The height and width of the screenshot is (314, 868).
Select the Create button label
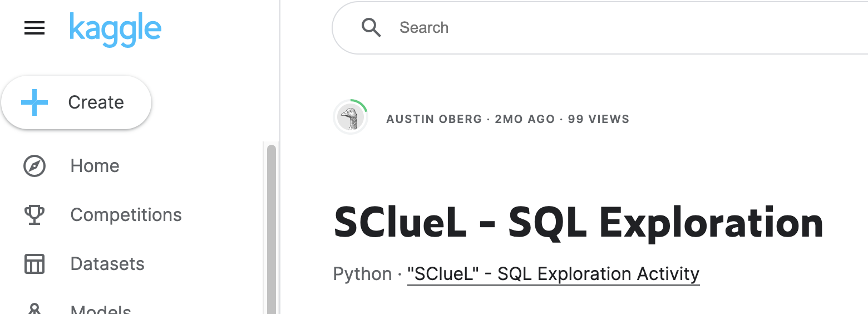pos(96,102)
